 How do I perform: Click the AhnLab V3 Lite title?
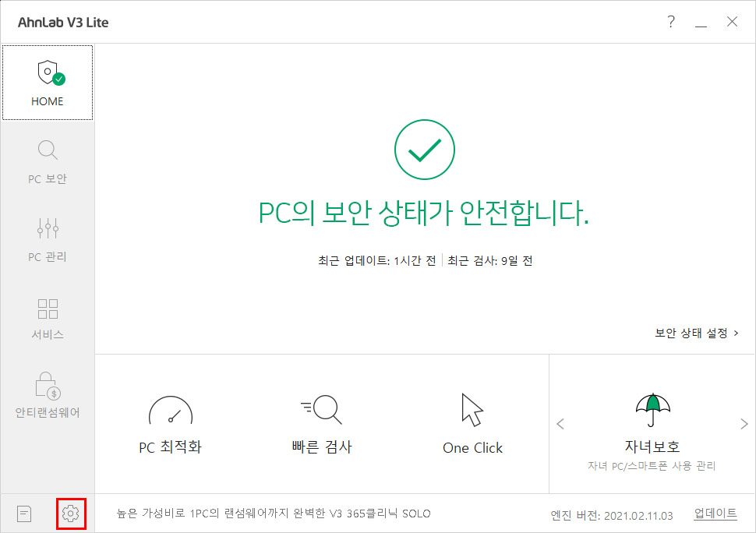point(63,23)
